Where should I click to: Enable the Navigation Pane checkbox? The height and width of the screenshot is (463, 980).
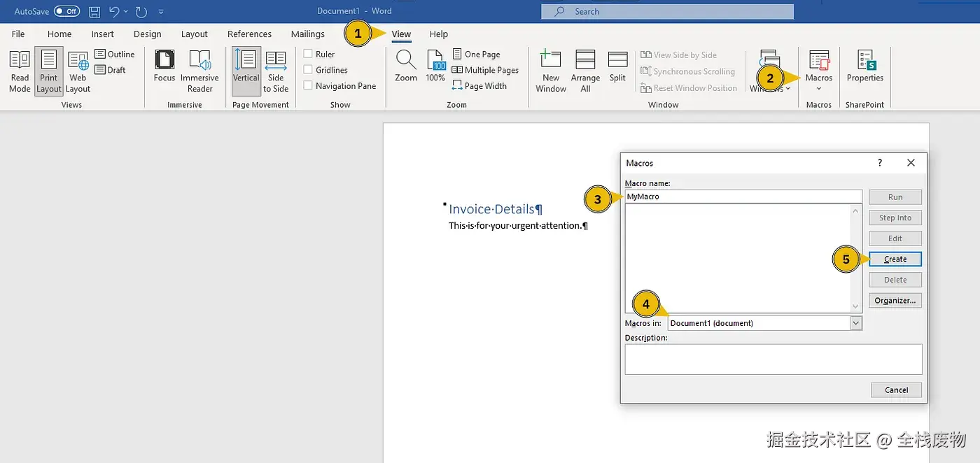tap(308, 86)
